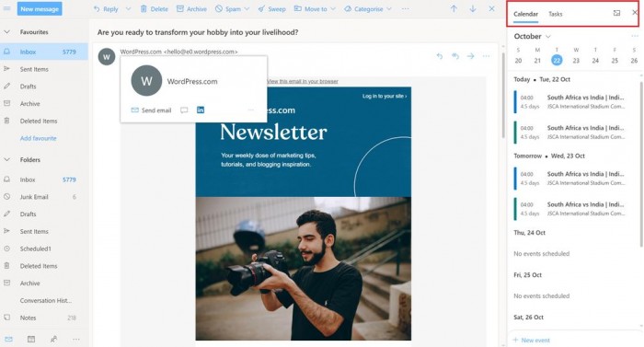
Task: Collapse the Folders section
Action: [x=6, y=159]
